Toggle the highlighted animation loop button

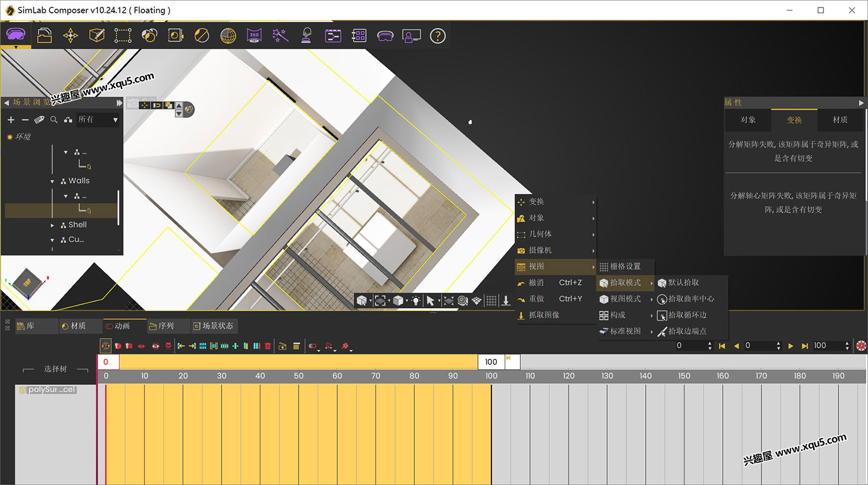[105, 346]
